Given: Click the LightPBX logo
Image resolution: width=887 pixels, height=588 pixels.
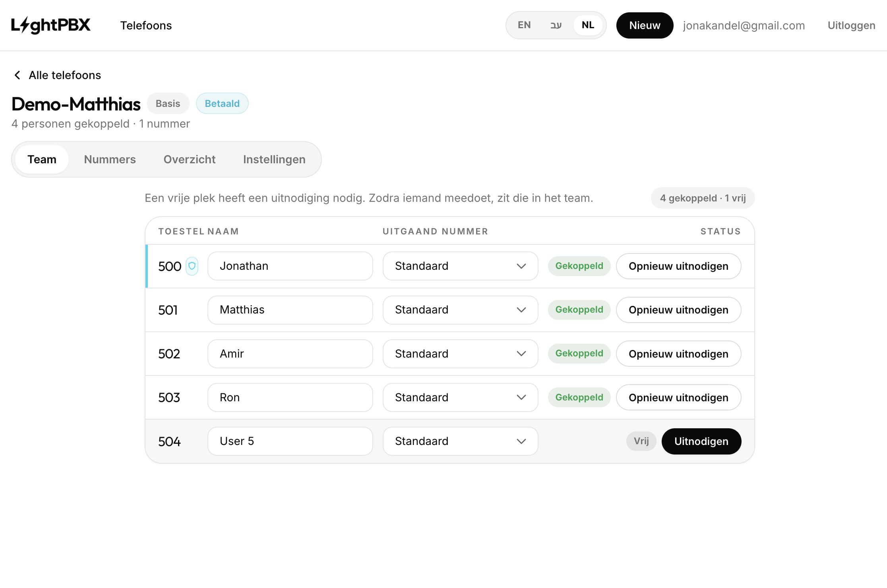Looking at the screenshot, I should (51, 25).
